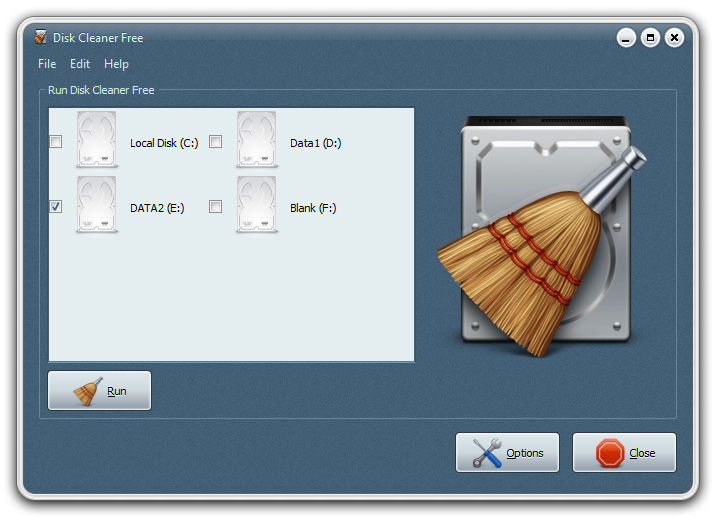
Task: Open the File menu
Action: click(47, 64)
